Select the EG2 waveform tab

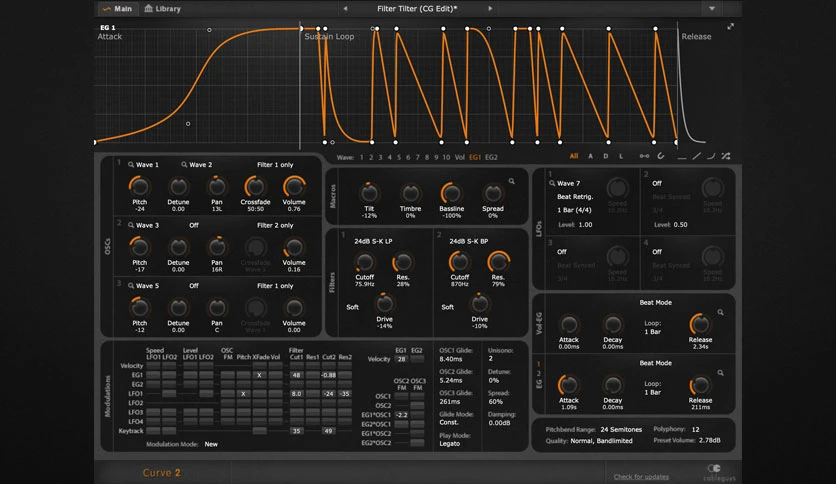coord(491,157)
